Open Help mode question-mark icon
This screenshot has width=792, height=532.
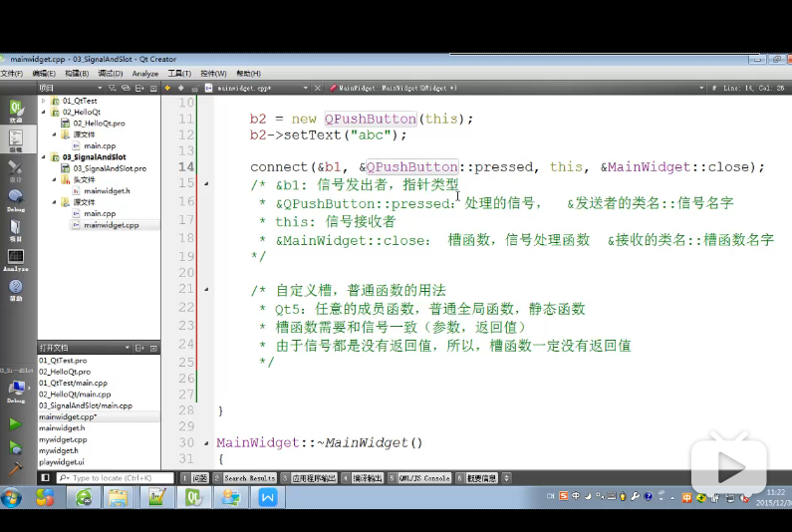[16, 290]
